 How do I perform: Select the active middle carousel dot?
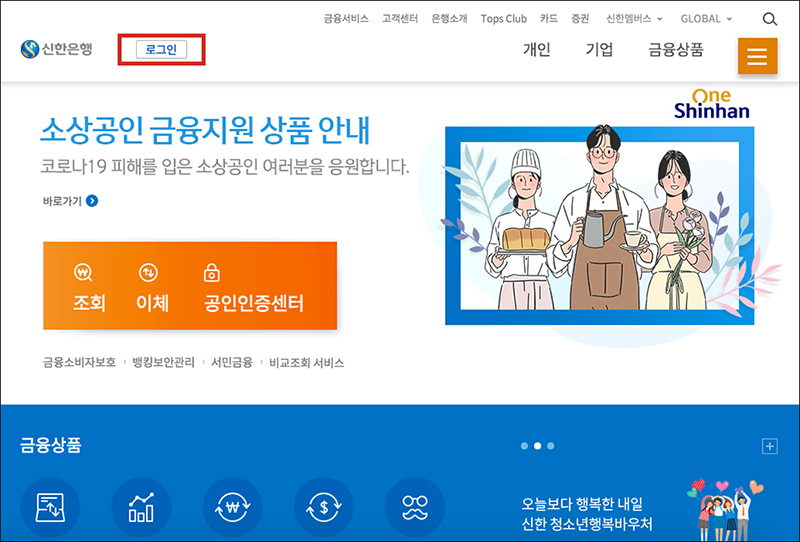[537, 446]
